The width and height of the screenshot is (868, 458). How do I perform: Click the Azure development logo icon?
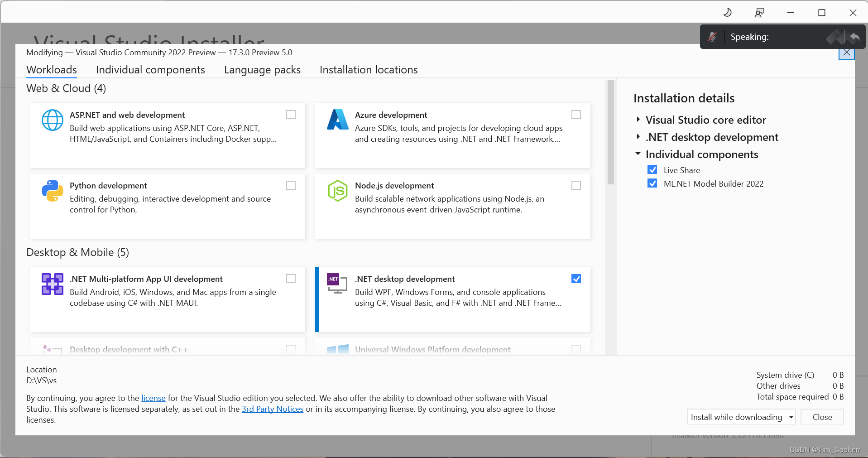338,120
